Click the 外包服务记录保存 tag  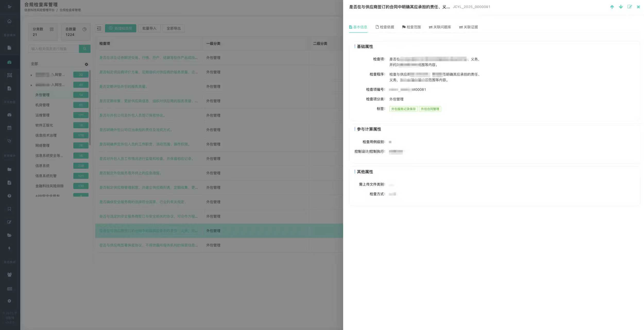403,109
